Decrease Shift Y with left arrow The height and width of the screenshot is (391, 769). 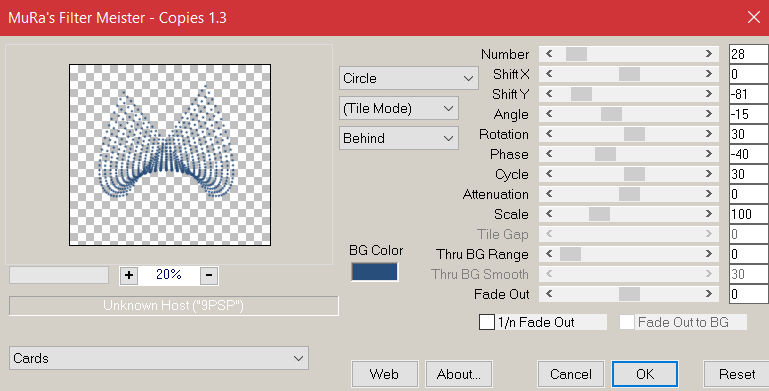point(549,94)
